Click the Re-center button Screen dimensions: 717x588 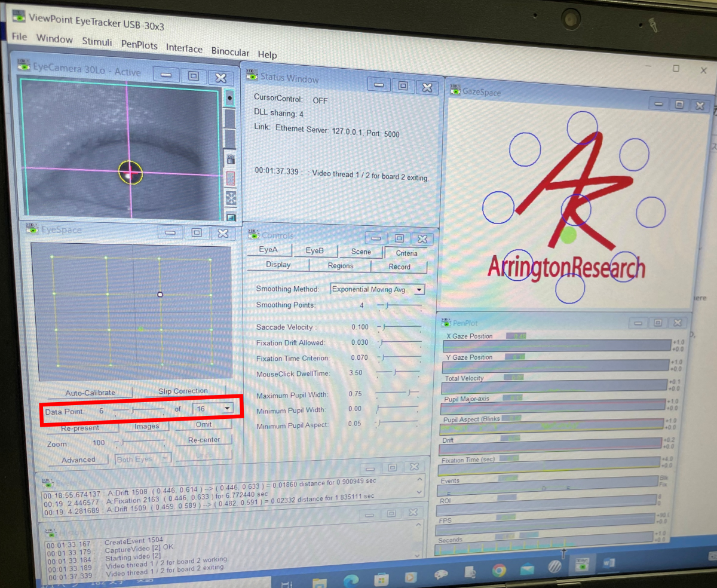[204, 440]
